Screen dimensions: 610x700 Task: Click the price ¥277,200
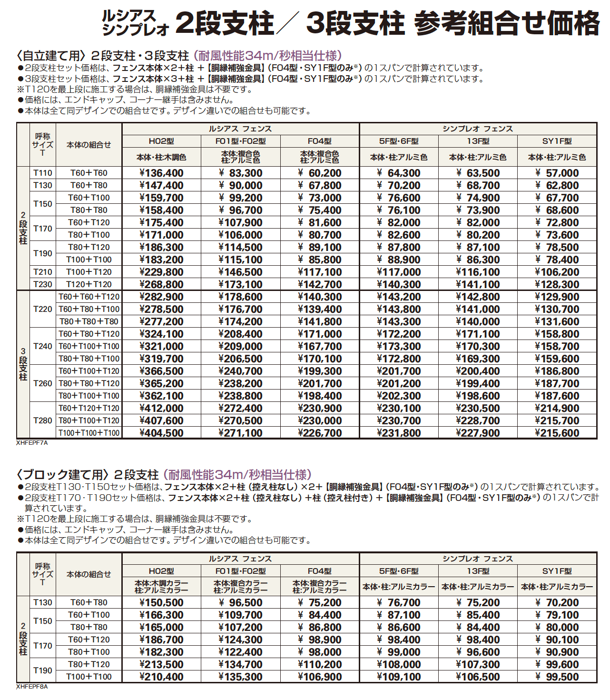(x=161, y=321)
